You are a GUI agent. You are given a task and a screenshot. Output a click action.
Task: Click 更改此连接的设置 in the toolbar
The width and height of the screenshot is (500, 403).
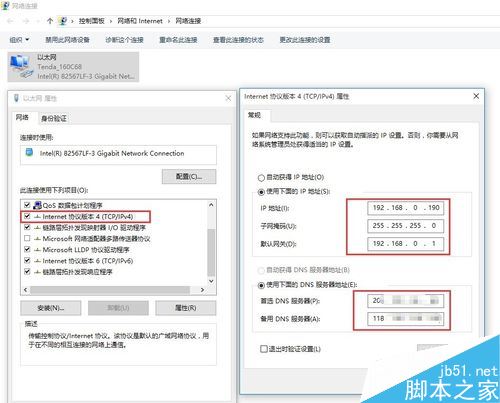305,40
